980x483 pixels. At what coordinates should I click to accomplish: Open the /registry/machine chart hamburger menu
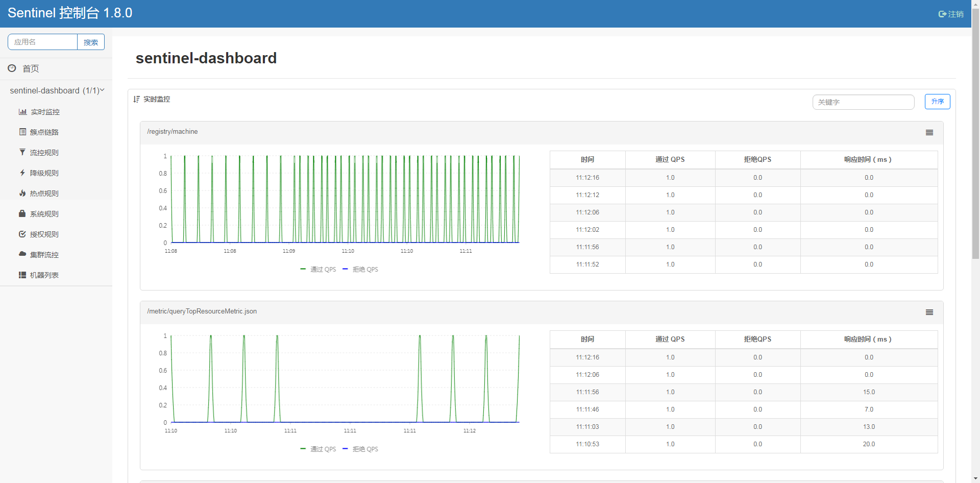point(929,132)
